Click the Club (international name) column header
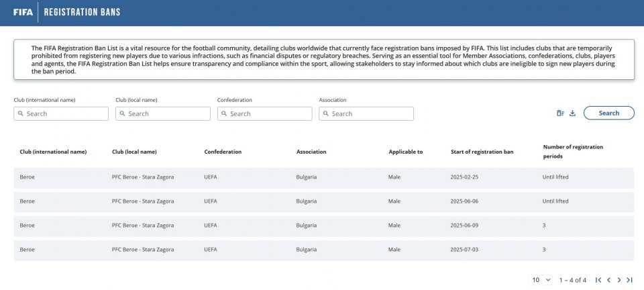The image size is (644, 290). [x=53, y=152]
